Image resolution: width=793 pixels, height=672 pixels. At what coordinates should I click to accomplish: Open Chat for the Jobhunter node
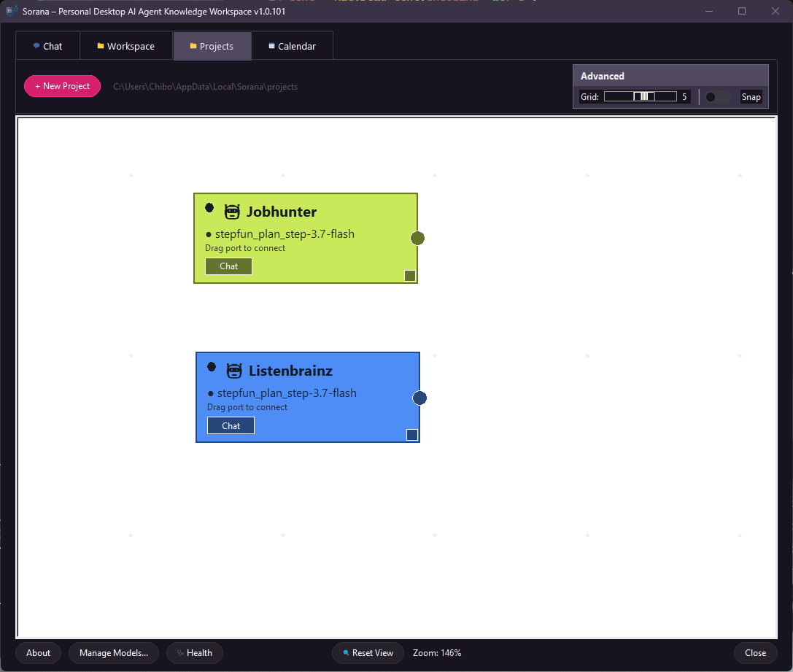click(228, 266)
